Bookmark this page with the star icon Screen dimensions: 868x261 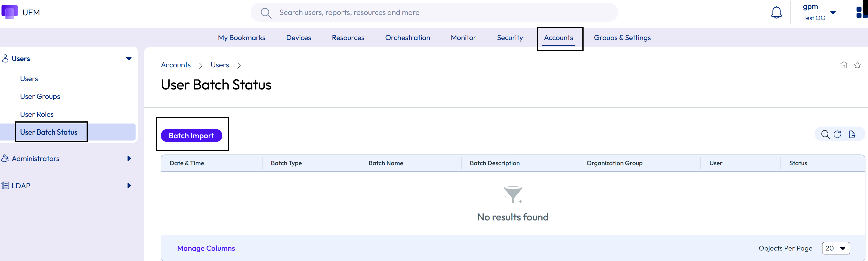tap(857, 65)
